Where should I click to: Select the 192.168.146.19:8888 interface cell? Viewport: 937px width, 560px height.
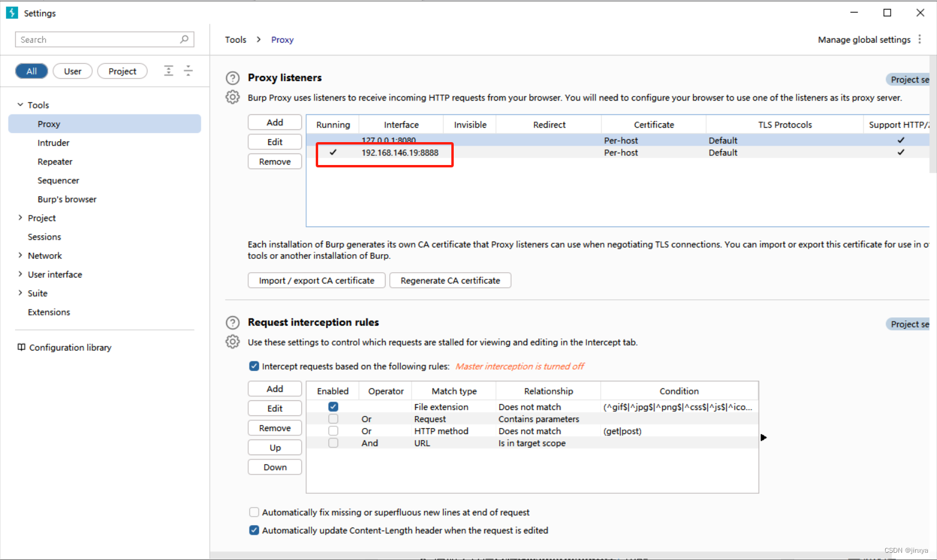400,152
